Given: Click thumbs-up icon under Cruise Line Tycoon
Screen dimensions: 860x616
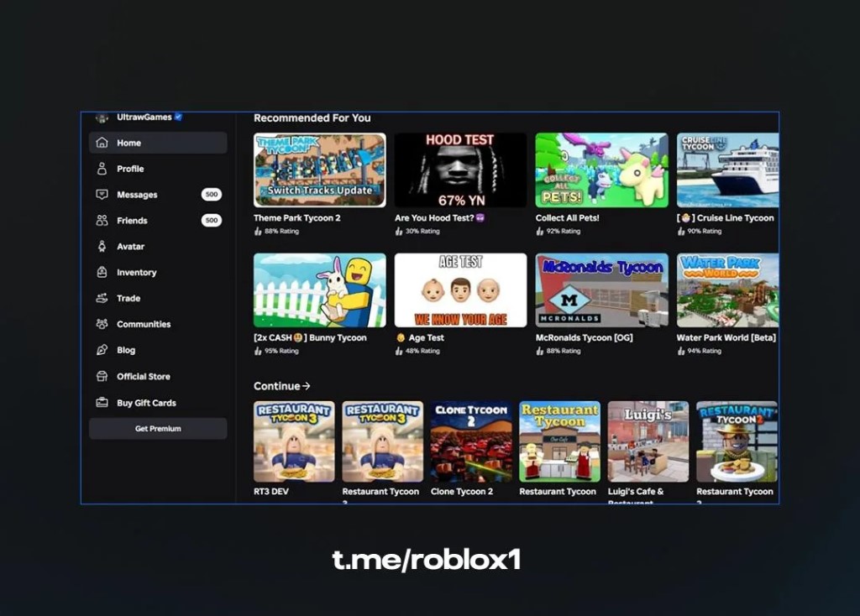Looking at the screenshot, I should pos(680,232).
